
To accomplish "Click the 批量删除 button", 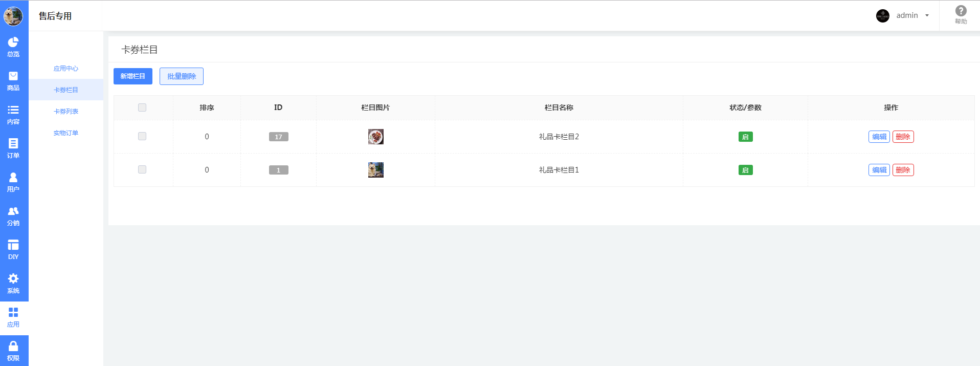I will click(182, 76).
